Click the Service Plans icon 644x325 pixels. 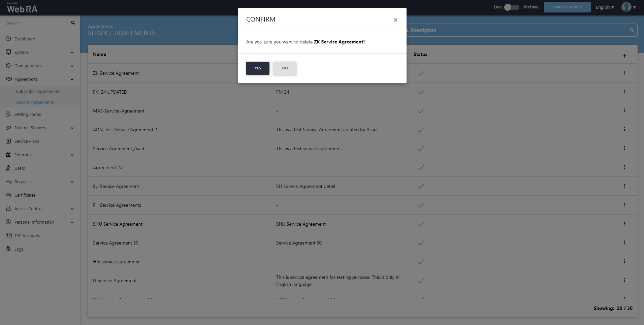click(x=8, y=141)
